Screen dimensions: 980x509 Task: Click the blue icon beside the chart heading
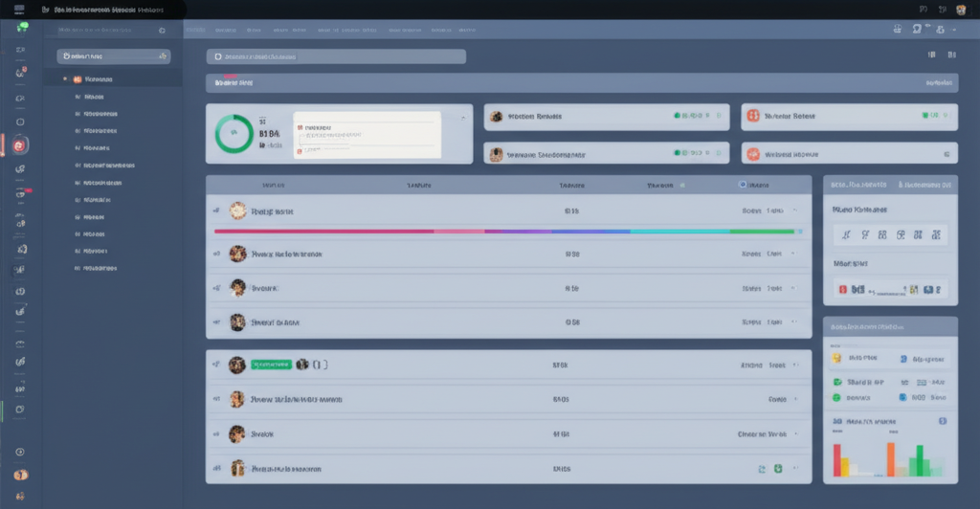click(x=943, y=421)
